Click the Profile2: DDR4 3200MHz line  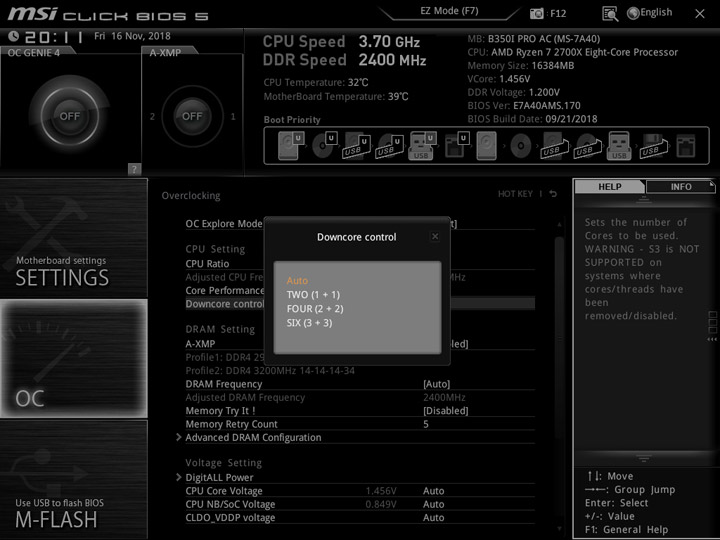tap(270, 371)
